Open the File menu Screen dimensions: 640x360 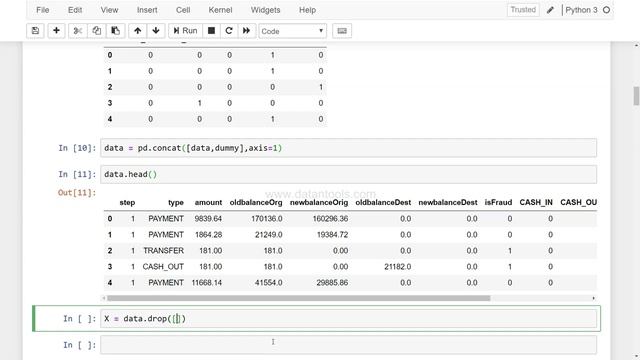click(42, 10)
